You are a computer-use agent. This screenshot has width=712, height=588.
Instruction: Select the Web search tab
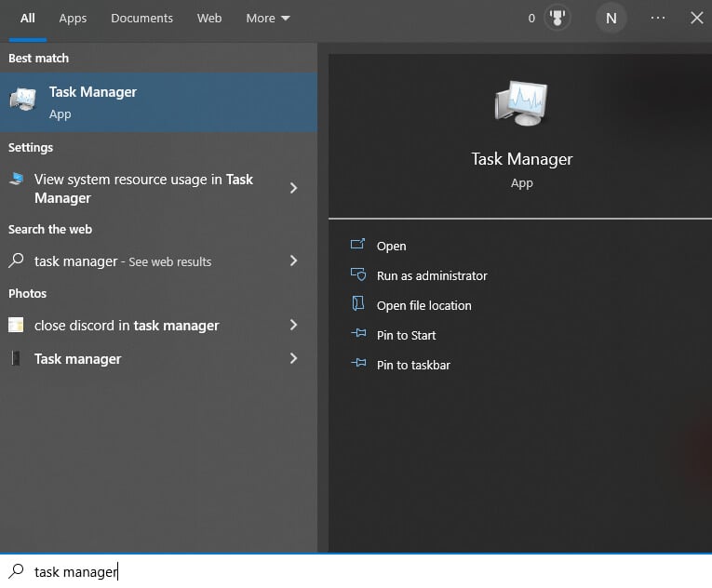coord(209,18)
